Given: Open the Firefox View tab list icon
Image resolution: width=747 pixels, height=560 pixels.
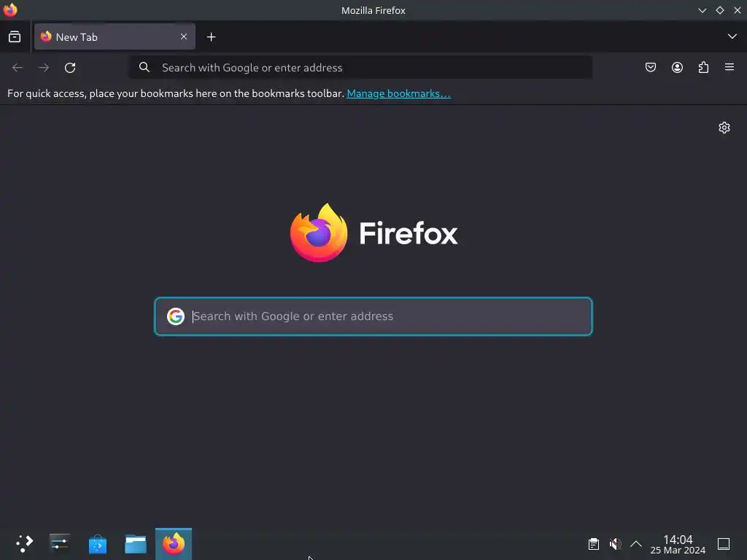Looking at the screenshot, I should click(15, 36).
